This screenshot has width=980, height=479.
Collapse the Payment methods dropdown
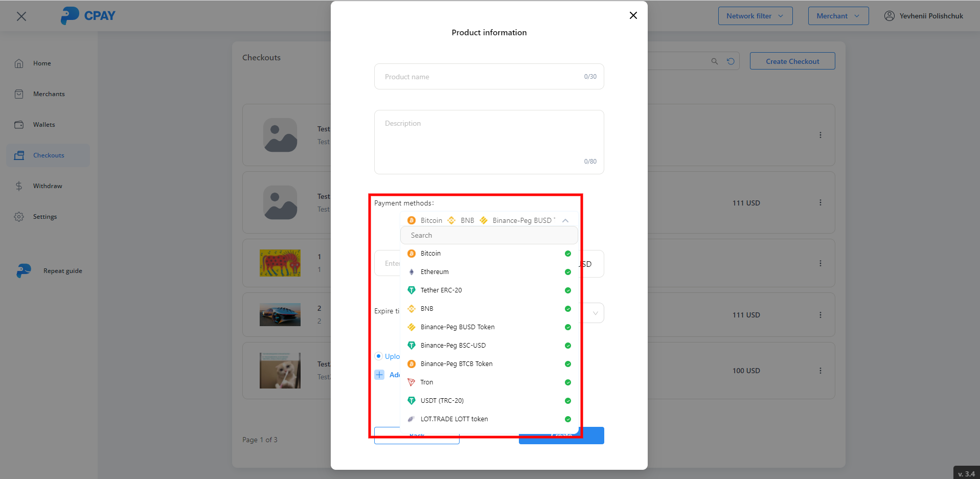coord(565,220)
